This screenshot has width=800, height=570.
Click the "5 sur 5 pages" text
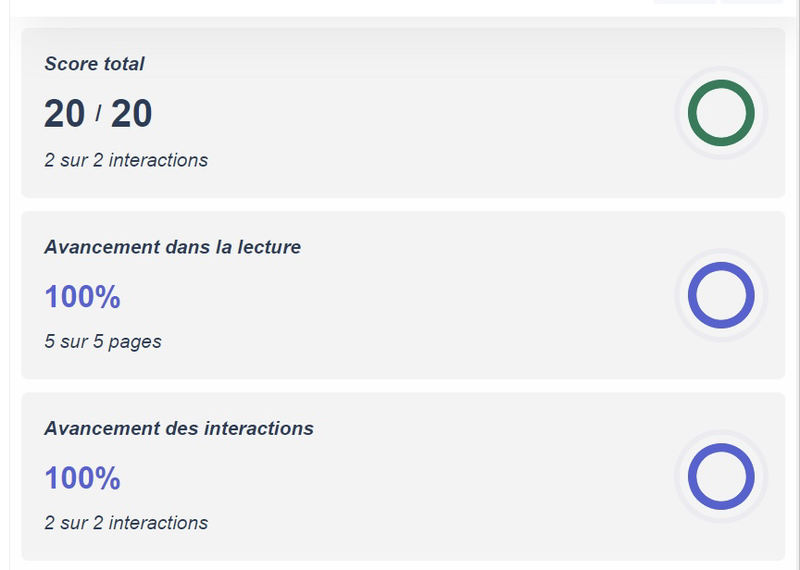(x=103, y=341)
